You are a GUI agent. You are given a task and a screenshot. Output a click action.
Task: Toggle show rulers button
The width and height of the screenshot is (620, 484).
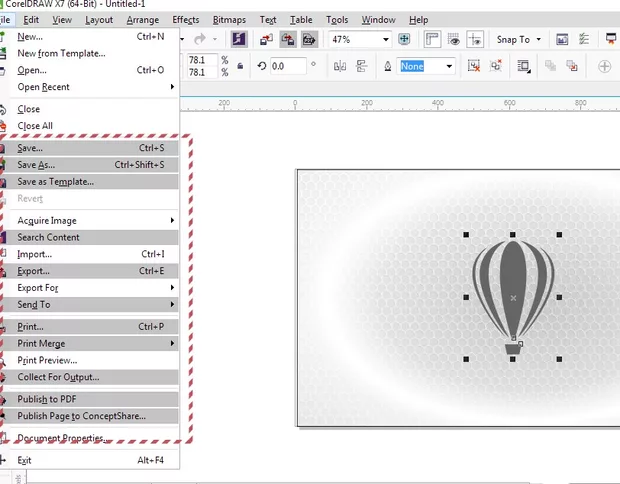(x=433, y=39)
